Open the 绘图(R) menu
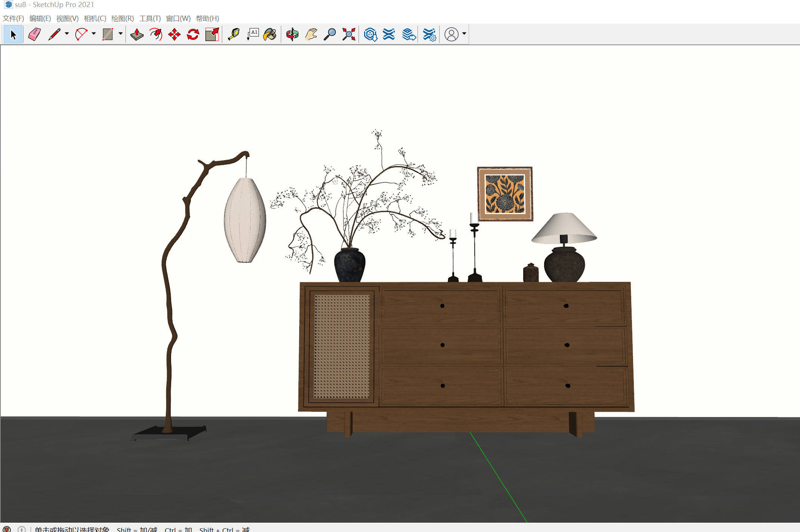Image resolution: width=800 pixels, height=532 pixels. pyautogui.click(x=123, y=18)
